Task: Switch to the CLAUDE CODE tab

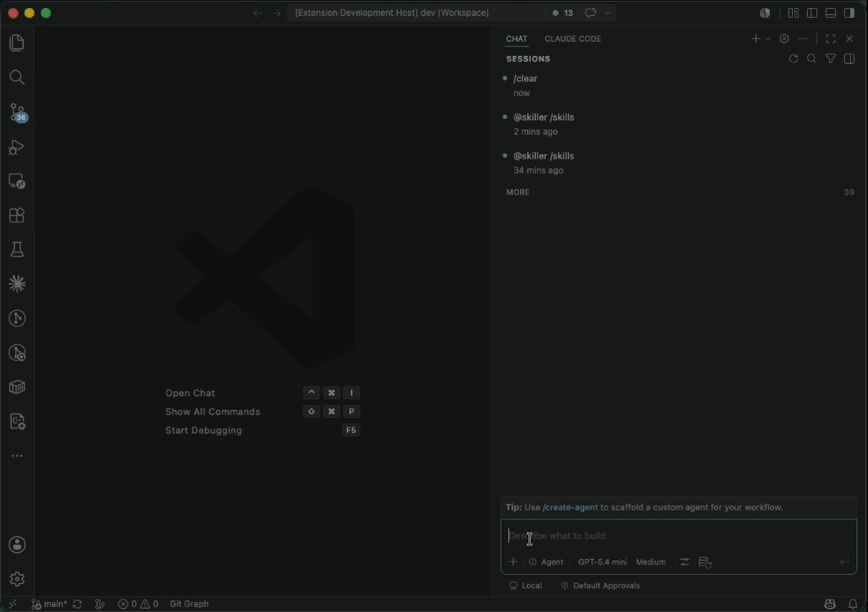Action: [572, 39]
